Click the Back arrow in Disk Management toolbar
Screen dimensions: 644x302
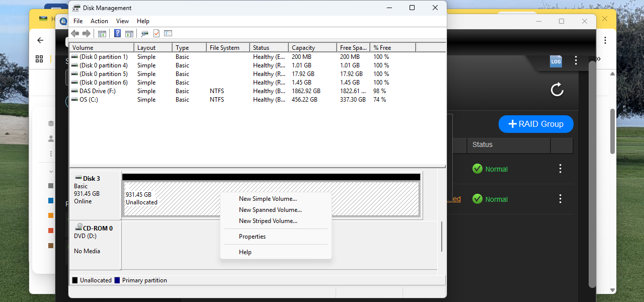coord(75,34)
